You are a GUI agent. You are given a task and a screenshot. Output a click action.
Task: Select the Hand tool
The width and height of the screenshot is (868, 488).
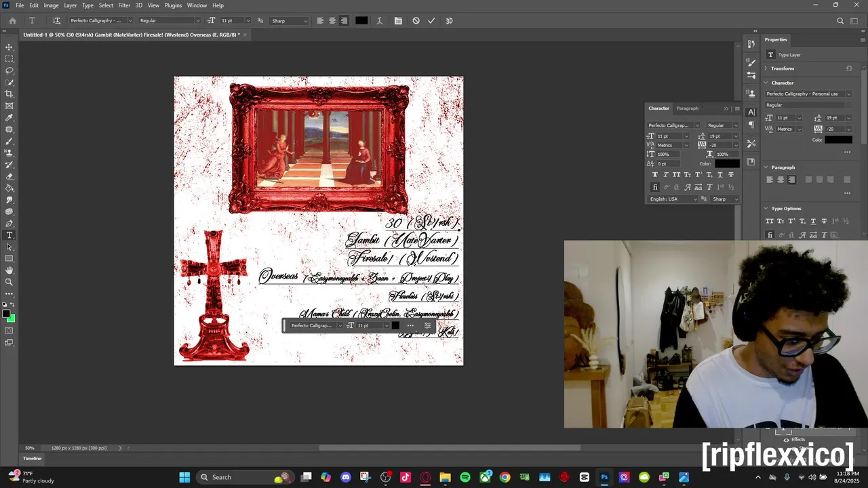(9, 270)
